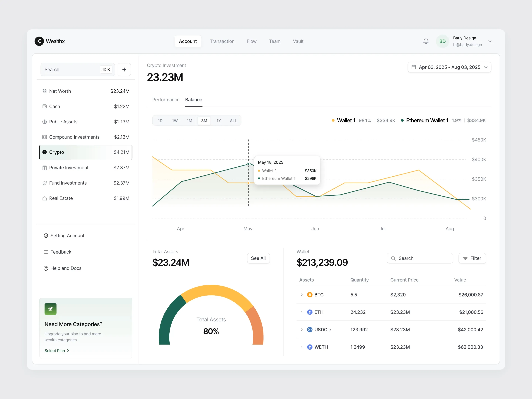Image resolution: width=532 pixels, height=399 pixels.
Task: Select the 1D time range
Action: [x=160, y=121]
